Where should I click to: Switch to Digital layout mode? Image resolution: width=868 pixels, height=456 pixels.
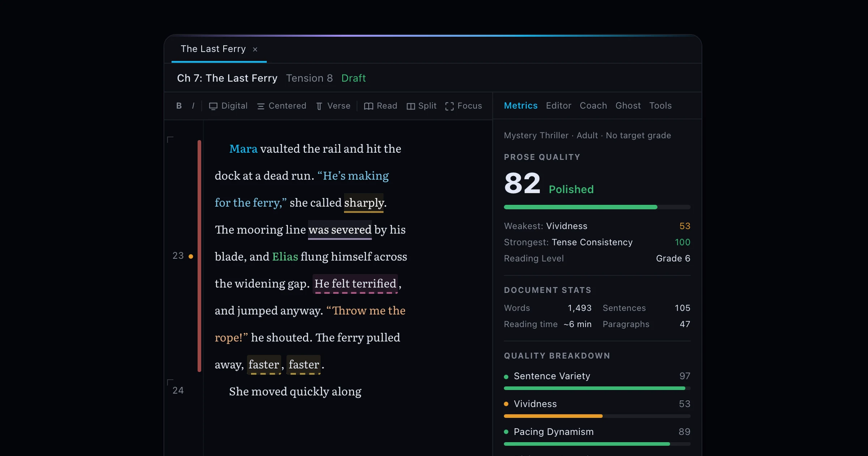(228, 106)
